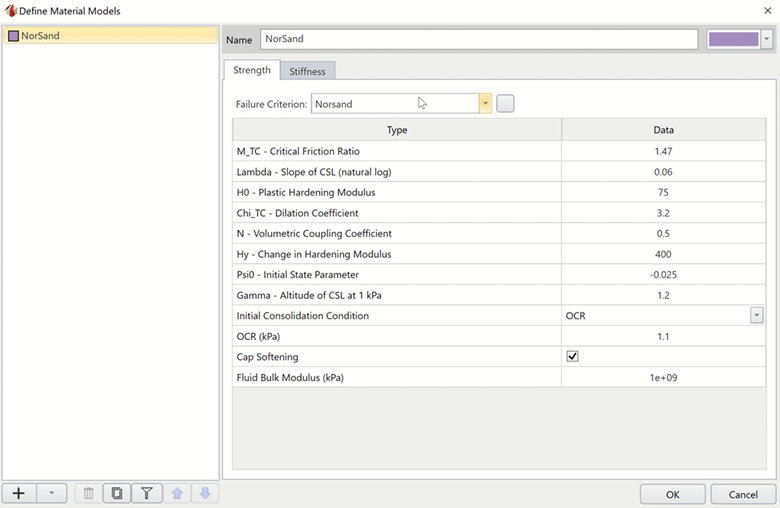Image resolution: width=780 pixels, height=508 pixels.
Task: Switch to the Stiffness tab
Action: click(x=307, y=71)
